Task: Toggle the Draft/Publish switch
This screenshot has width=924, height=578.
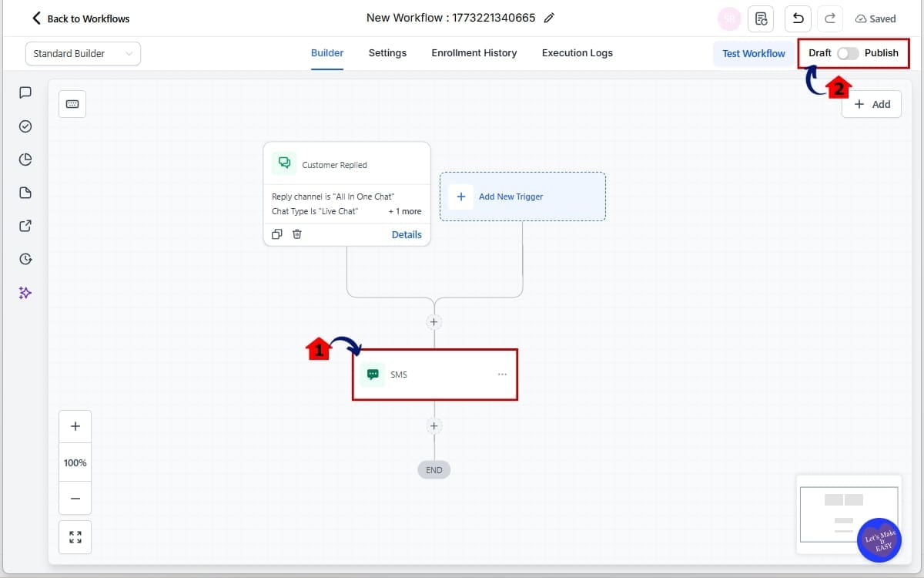Action: tap(848, 53)
